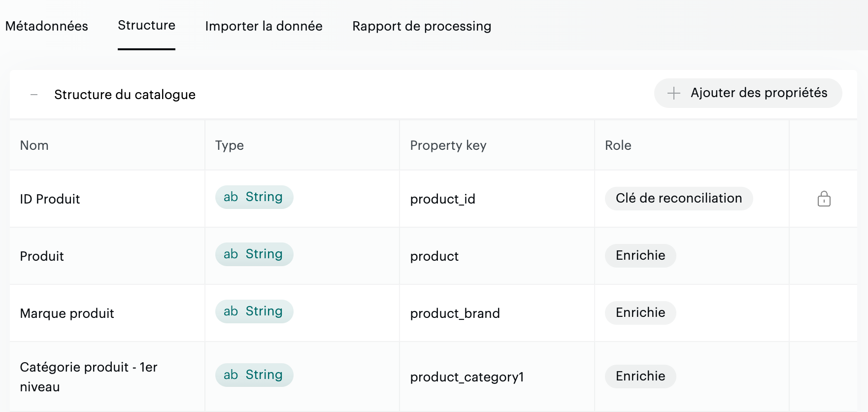The height and width of the screenshot is (412, 868).
Task: Open the Importer la donnée tab
Action: 264,26
